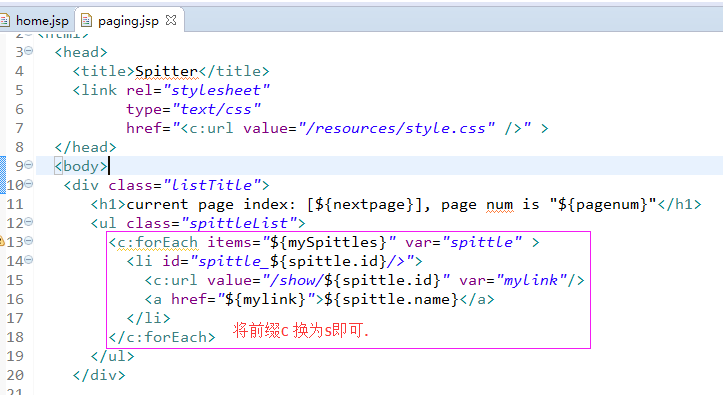Screen dimensions: 723x395
Task: Collapse the c:forEach fold at line 13
Action: tap(29, 241)
